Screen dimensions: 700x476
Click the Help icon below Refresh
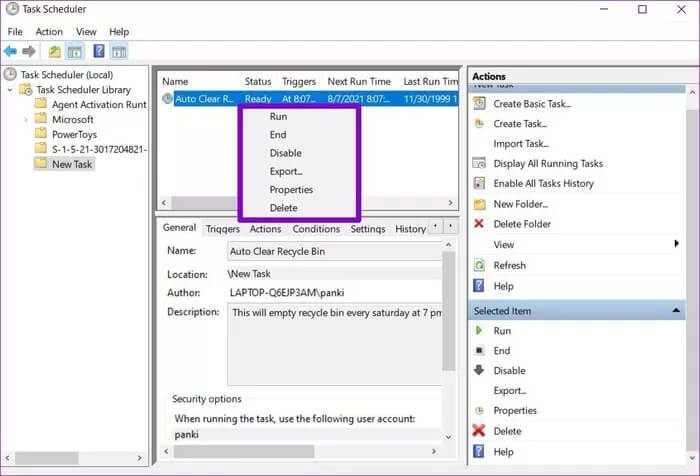[x=479, y=285]
